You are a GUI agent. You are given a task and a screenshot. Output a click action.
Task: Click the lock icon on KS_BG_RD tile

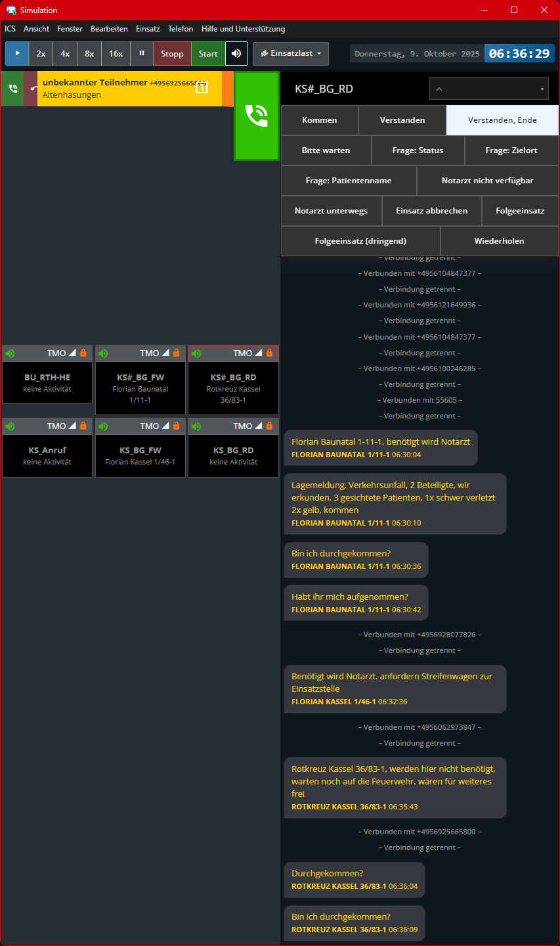(269, 426)
